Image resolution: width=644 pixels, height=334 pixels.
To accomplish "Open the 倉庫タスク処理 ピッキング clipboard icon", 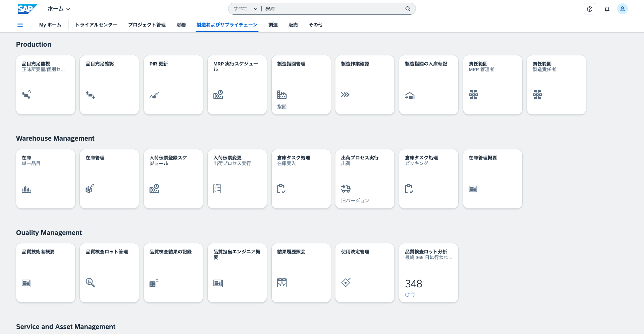I will pyautogui.click(x=409, y=189).
